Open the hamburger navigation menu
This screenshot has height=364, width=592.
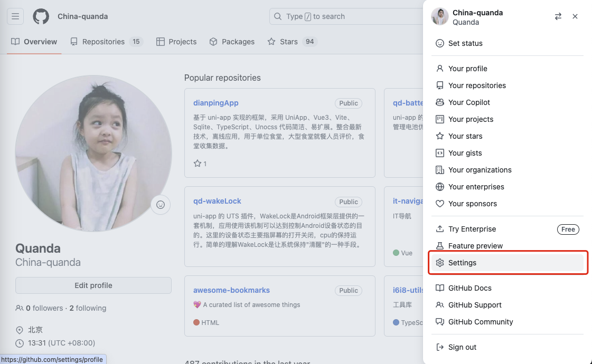(15, 16)
